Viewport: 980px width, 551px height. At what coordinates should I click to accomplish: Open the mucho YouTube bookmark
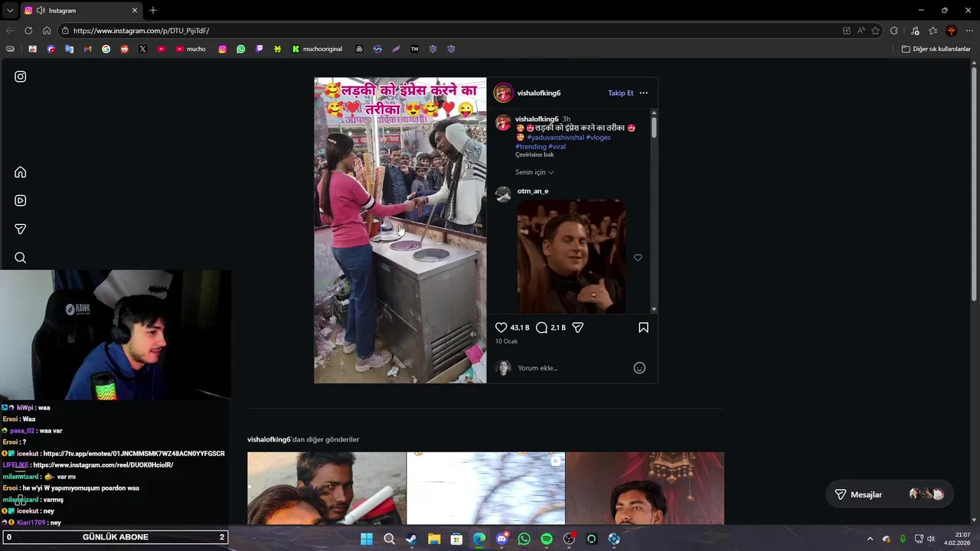coord(191,49)
